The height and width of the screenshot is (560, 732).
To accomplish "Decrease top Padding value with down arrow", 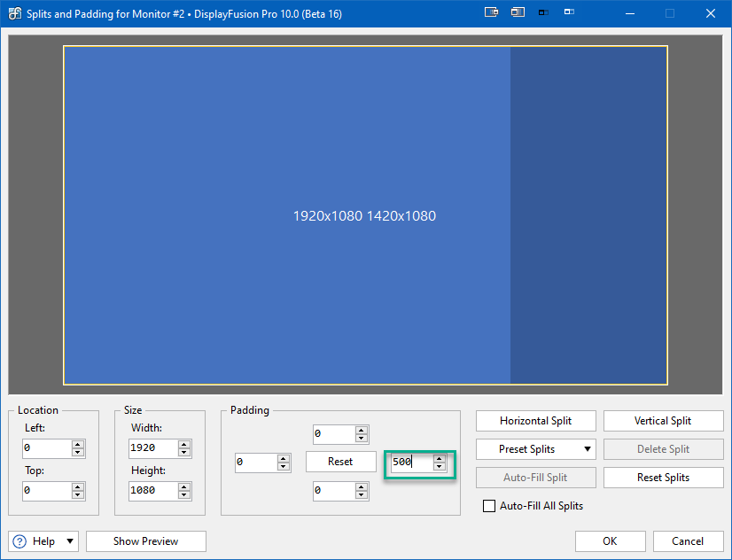I will pyautogui.click(x=362, y=439).
